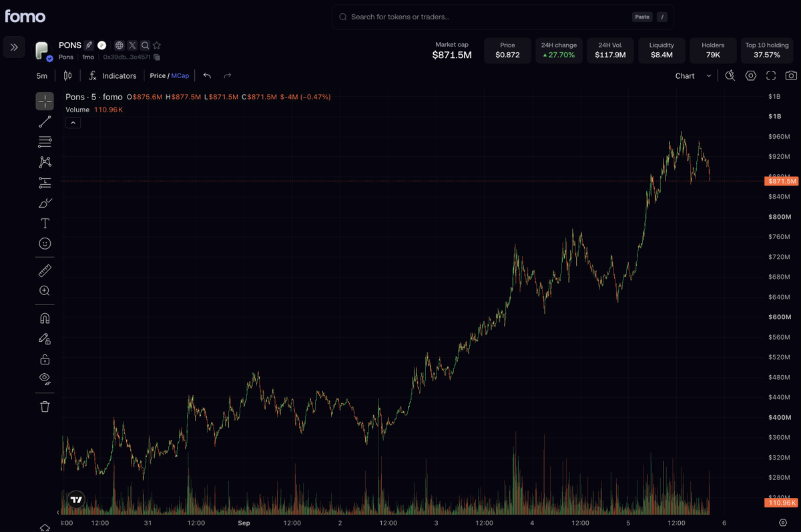Toggle stay in drawing mode
This screenshot has height=532, width=801.
[x=45, y=338]
